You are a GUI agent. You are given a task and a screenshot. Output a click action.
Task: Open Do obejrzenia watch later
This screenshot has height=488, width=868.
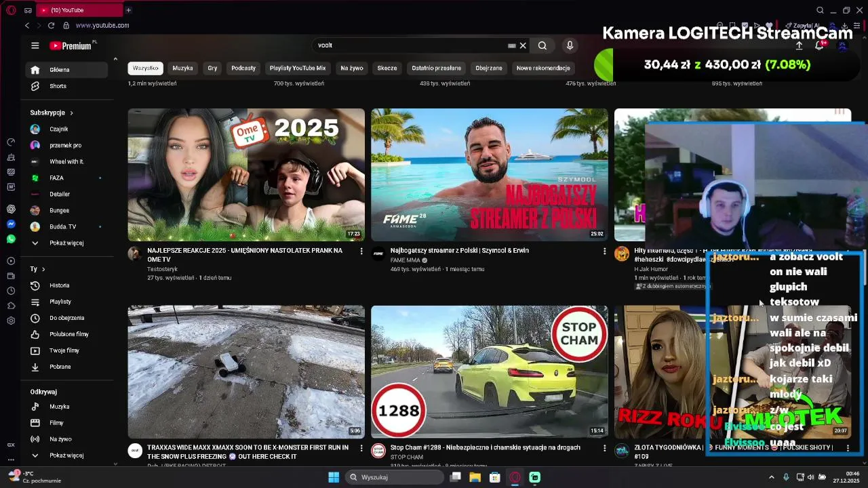point(66,318)
